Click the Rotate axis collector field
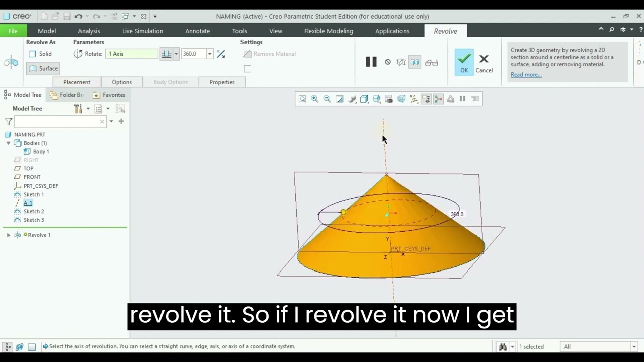644x362 pixels. click(x=132, y=54)
